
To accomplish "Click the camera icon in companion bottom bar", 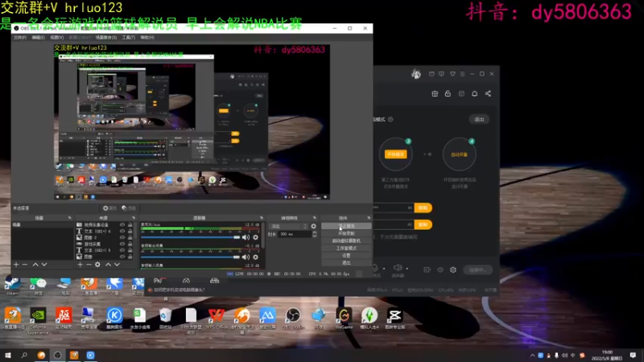I will click(427, 269).
